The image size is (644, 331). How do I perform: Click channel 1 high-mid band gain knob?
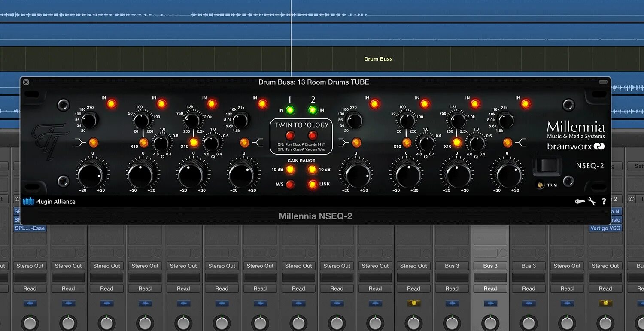[191, 174]
